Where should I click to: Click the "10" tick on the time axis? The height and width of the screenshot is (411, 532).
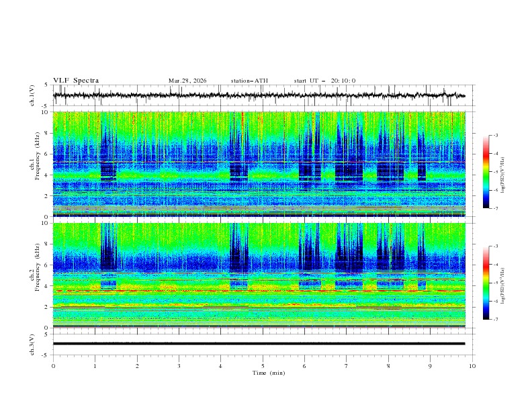coord(472,366)
